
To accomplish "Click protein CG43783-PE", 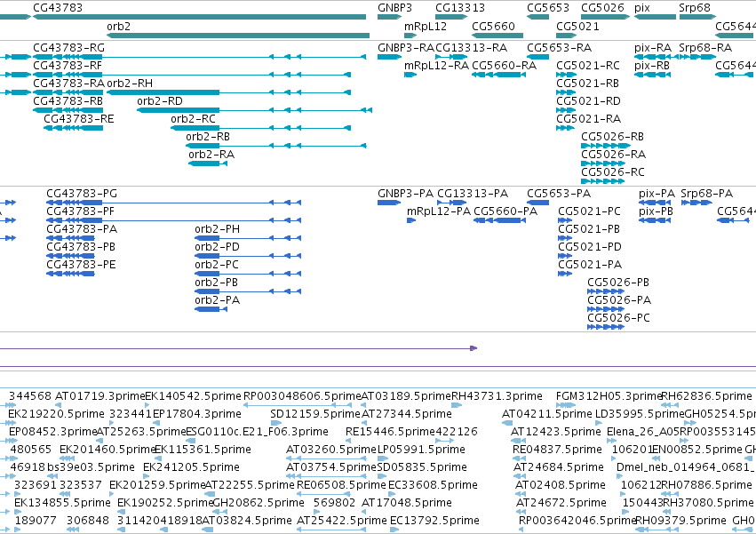I will 81,265.
